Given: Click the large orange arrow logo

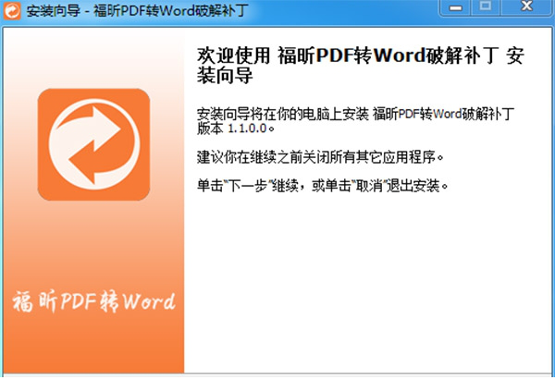Looking at the screenshot, I should click(93, 144).
